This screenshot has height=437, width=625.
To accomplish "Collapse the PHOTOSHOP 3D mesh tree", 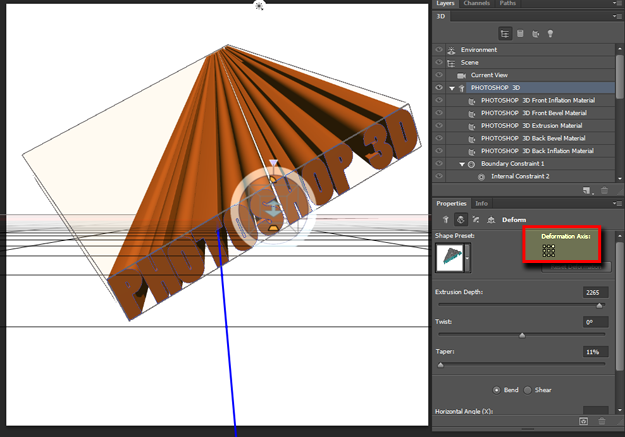I will click(451, 88).
